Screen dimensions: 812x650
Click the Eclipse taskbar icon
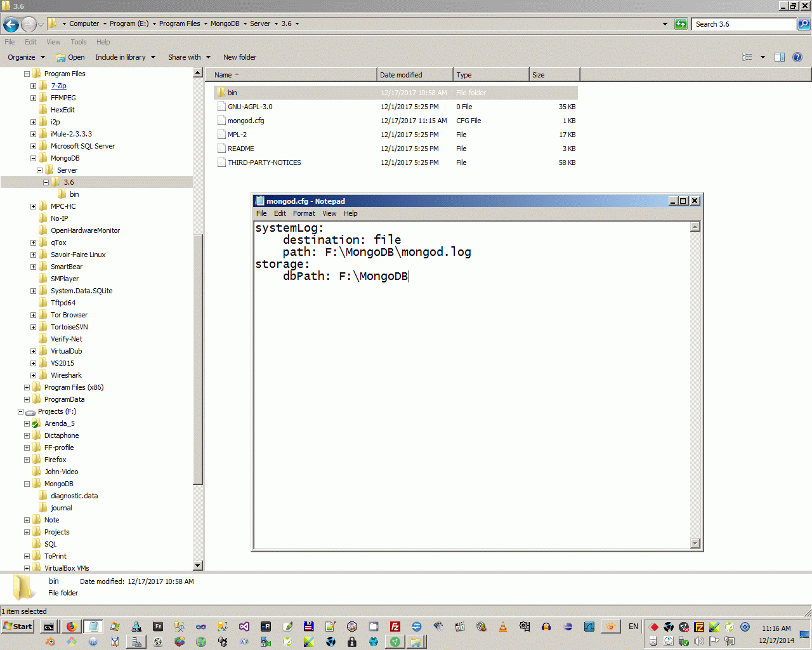568,627
